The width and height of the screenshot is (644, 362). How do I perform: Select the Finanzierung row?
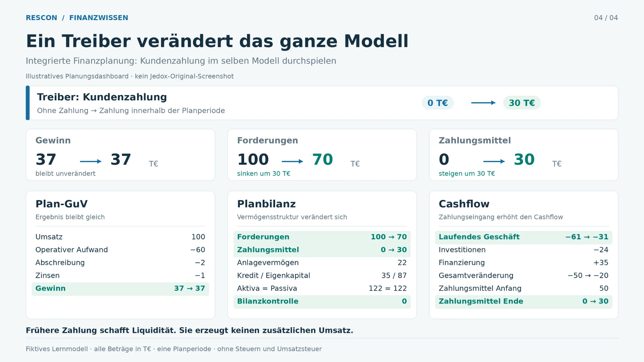pos(524,263)
